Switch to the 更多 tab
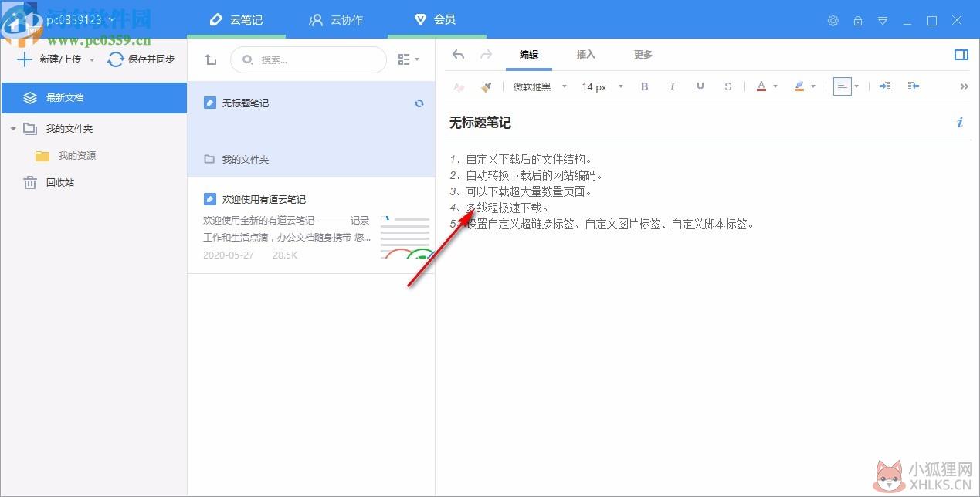 tap(643, 55)
